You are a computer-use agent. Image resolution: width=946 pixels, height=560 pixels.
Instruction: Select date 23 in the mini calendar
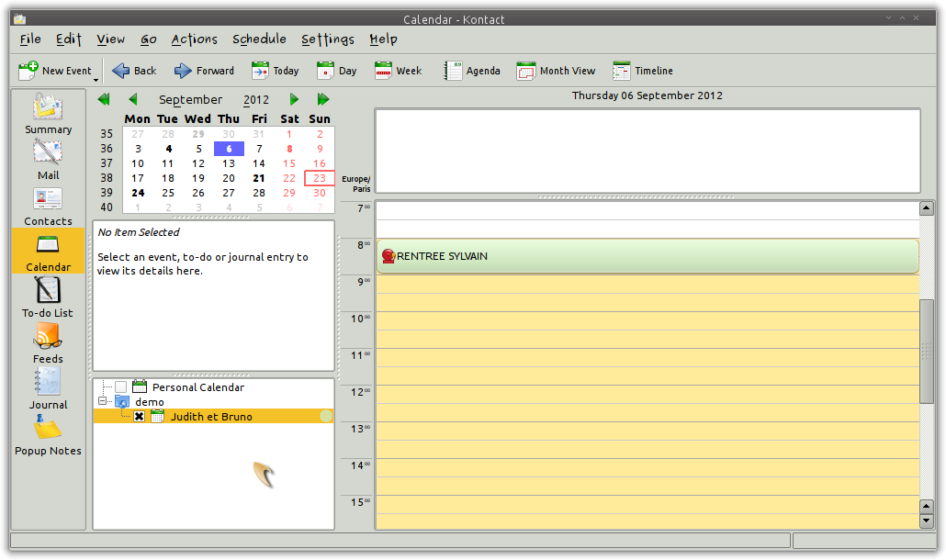tap(320, 178)
